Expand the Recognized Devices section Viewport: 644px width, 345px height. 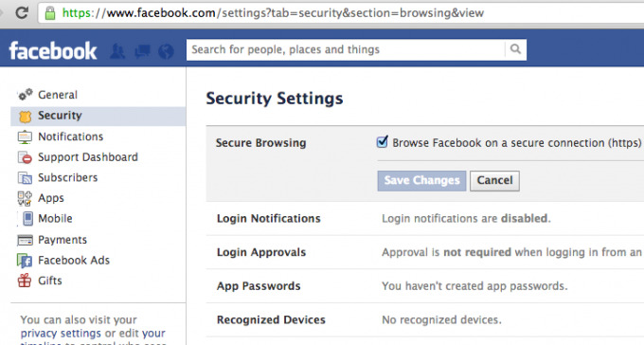point(425,319)
